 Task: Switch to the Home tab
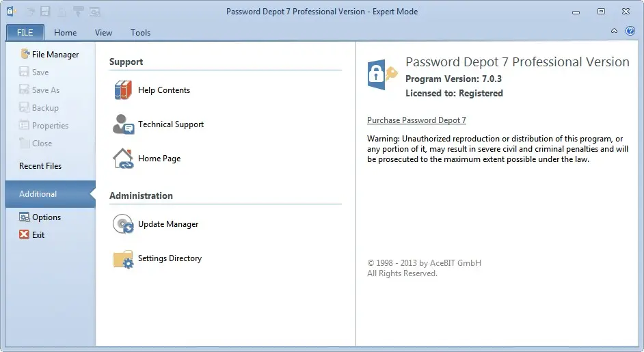66,32
